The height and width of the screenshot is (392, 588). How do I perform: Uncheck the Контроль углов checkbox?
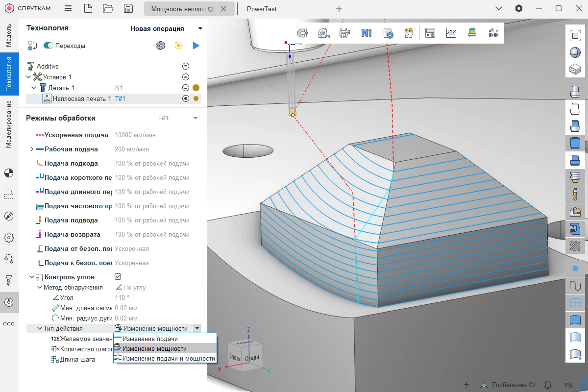[x=118, y=277]
